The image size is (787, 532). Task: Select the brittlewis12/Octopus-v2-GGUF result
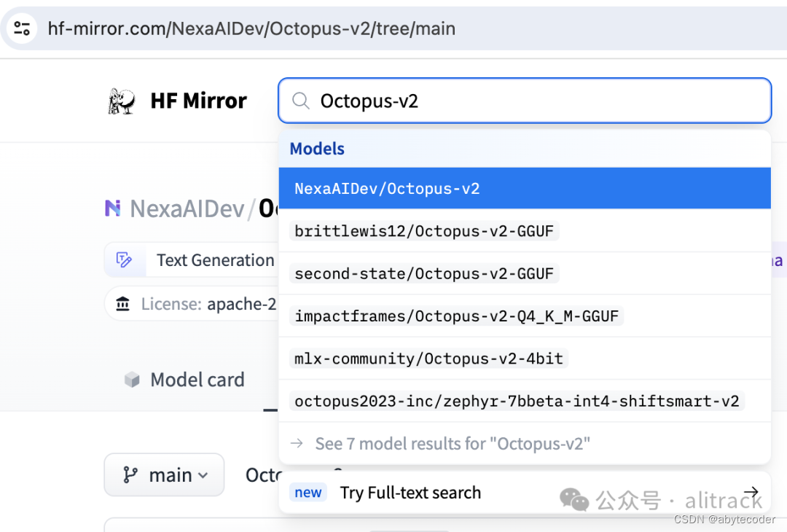click(525, 231)
